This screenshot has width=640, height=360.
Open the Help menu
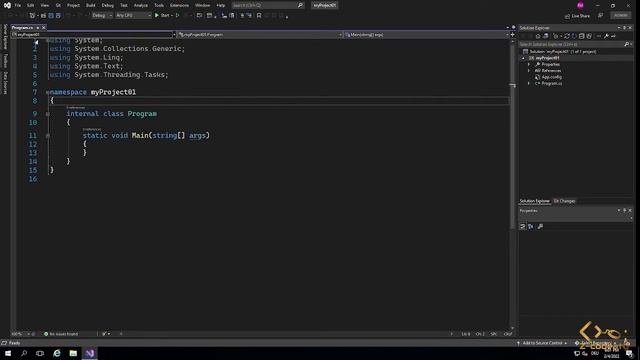click(x=221, y=5)
